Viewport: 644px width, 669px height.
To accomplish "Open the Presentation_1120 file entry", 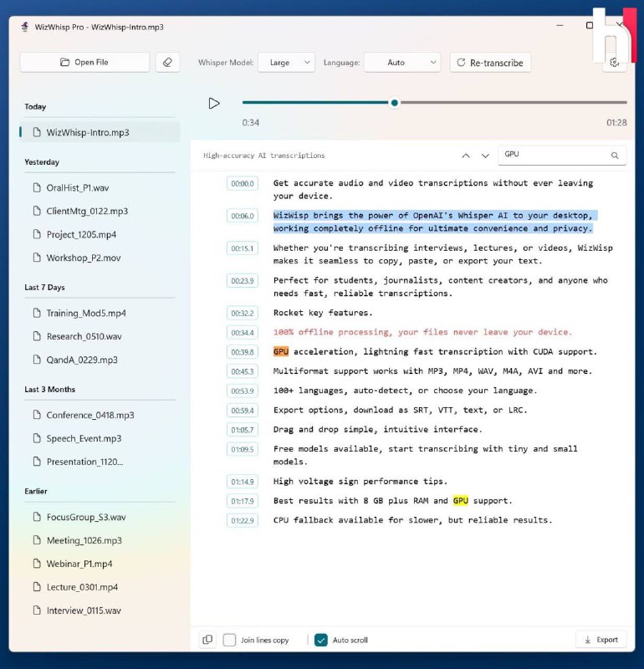I will 100,462.
